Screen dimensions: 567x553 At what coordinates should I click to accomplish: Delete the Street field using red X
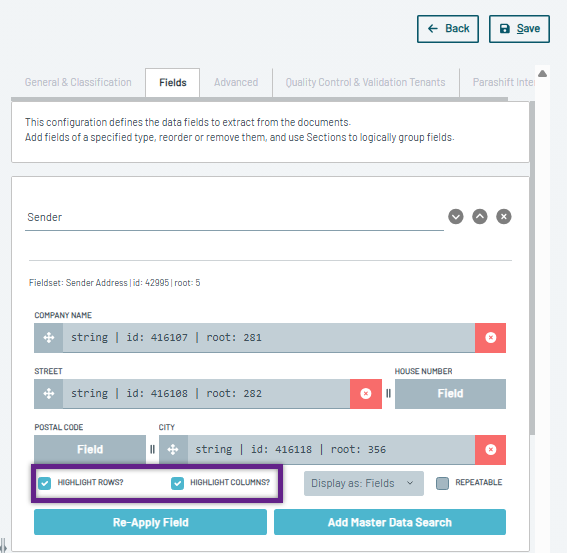tap(366, 394)
